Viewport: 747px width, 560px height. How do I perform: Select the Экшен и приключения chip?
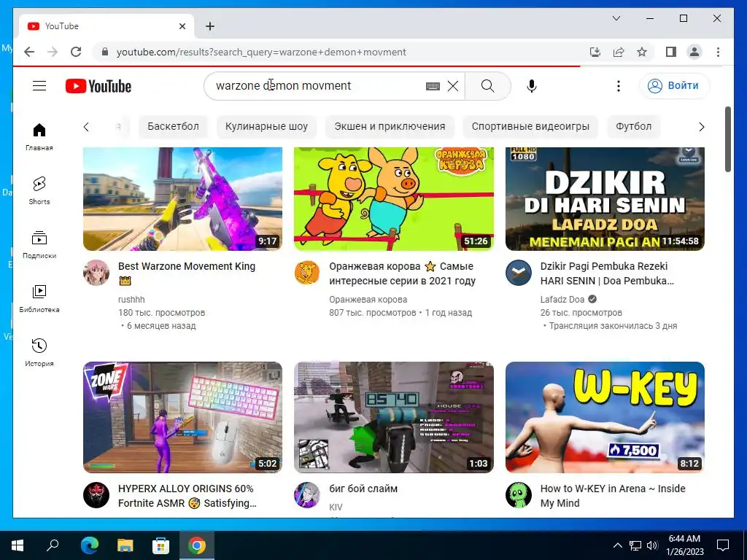pyautogui.click(x=390, y=126)
